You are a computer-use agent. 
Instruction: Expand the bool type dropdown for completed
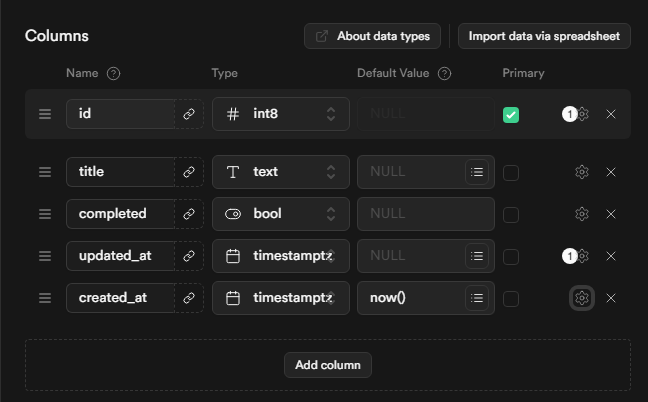coord(280,214)
